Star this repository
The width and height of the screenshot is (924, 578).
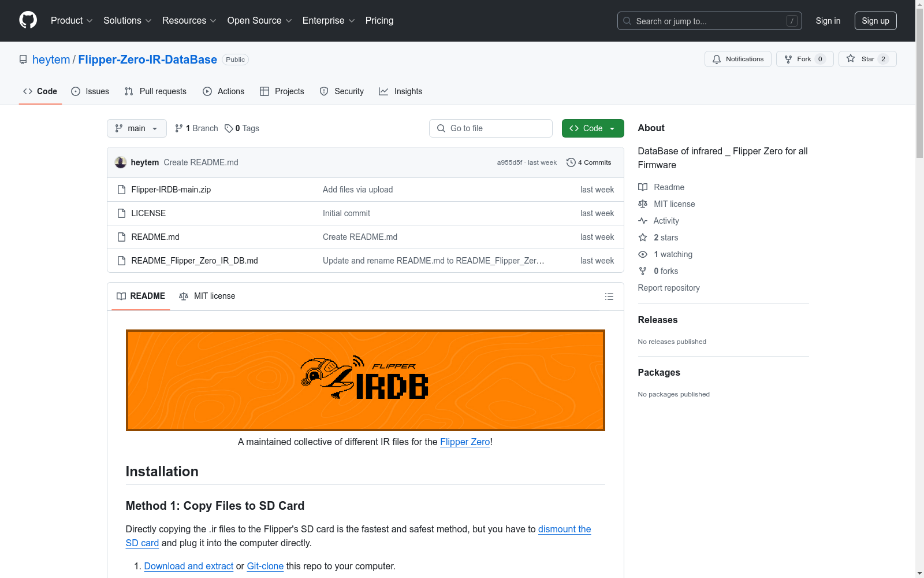867,59
